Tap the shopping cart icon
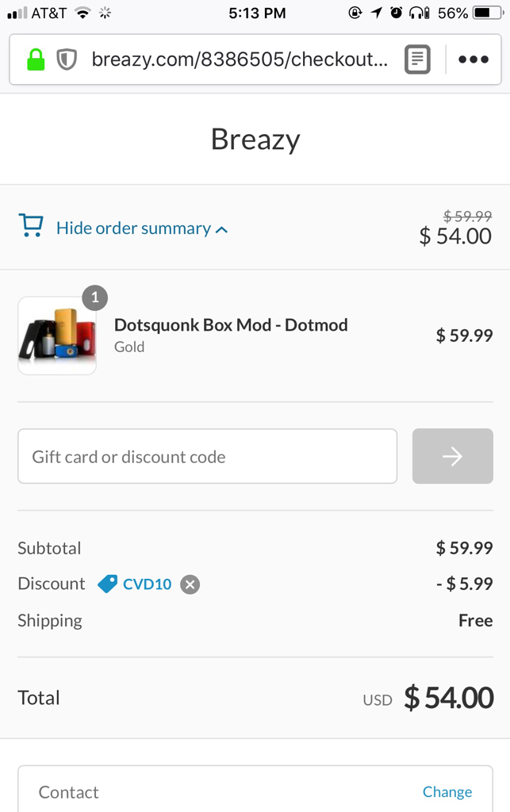Image resolution: width=510 pixels, height=812 pixels. tap(31, 227)
